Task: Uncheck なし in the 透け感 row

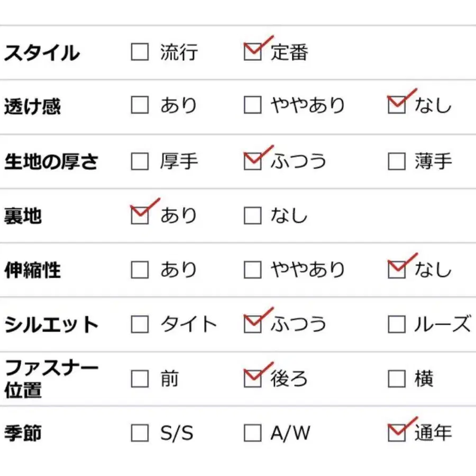Action: (x=396, y=105)
